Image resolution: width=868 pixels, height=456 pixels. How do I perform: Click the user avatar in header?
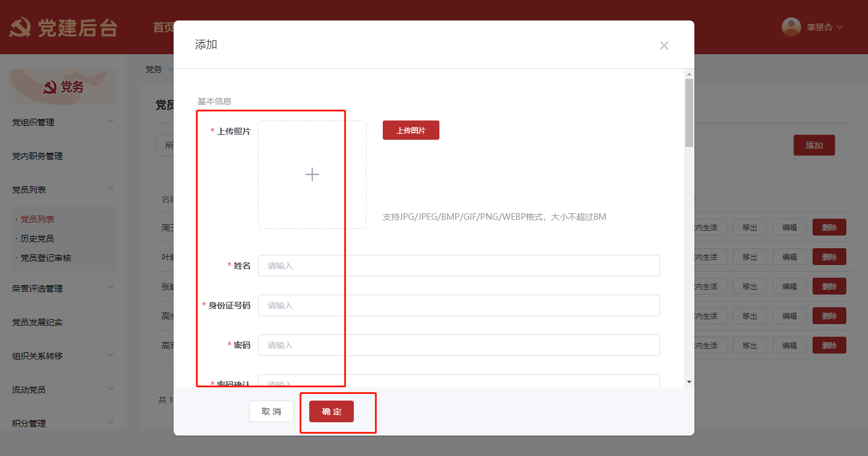click(x=791, y=27)
